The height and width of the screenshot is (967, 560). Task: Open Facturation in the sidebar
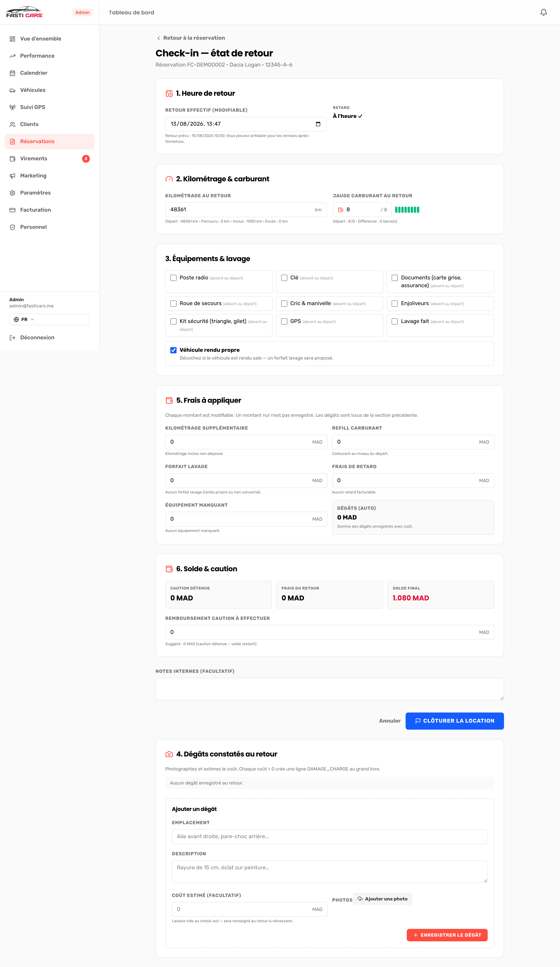coord(49,210)
